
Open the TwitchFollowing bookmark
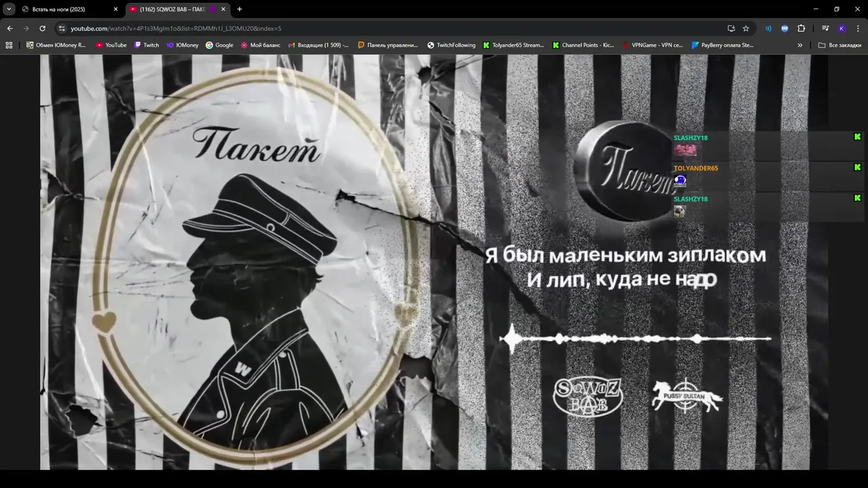click(452, 45)
